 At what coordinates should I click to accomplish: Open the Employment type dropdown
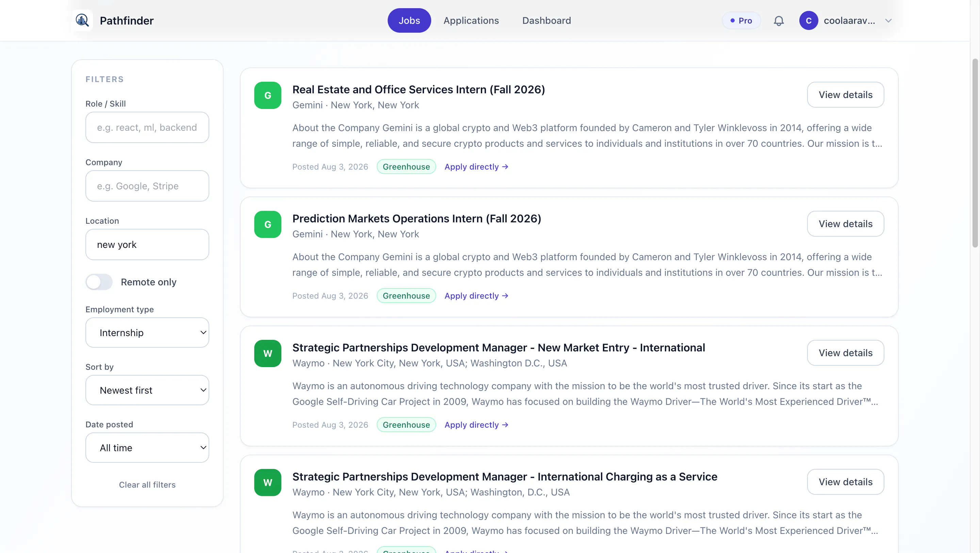pos(147,333)
